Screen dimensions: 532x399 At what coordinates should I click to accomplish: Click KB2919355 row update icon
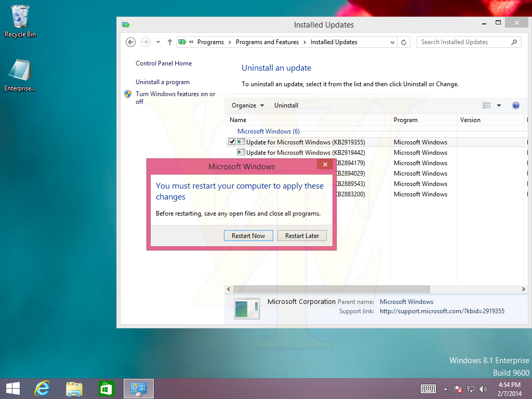pos(241,142)
